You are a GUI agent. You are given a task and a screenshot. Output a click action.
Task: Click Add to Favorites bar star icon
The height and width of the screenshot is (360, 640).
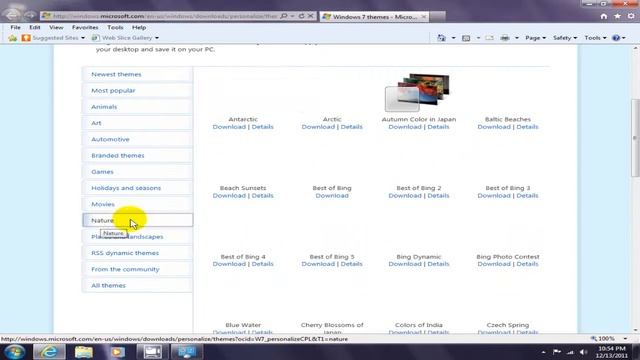[x=13, y=38]
